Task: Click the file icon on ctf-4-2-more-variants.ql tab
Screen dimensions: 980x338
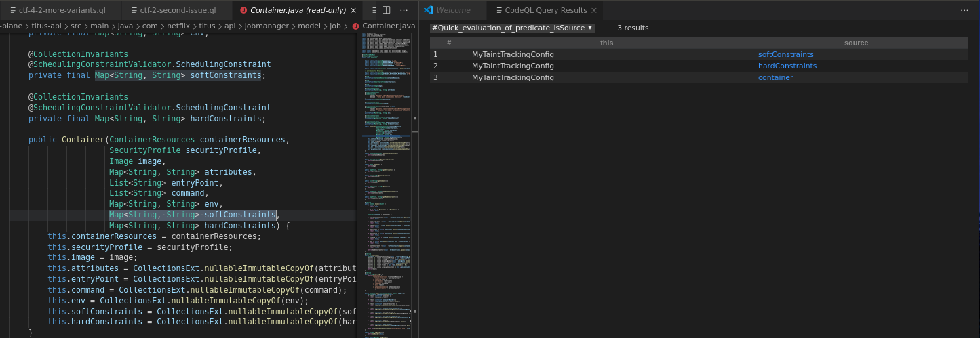Action: pyautogui.click(x=12, y=10)
